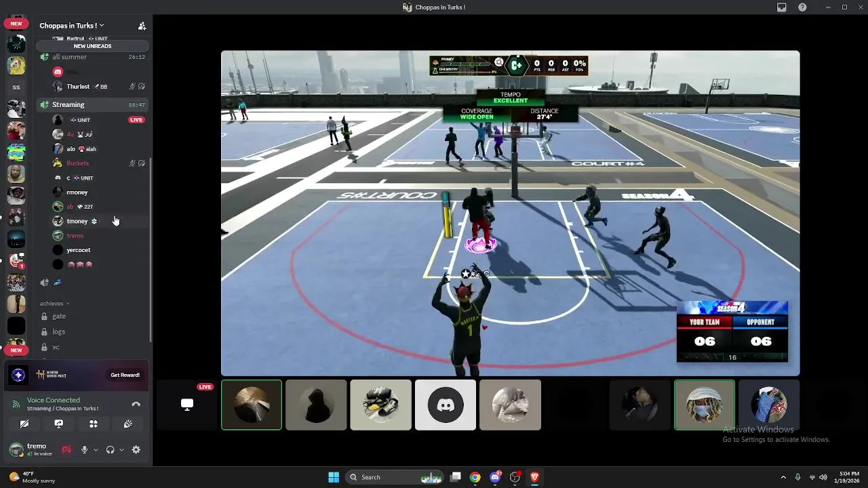
Task: Select participant tile with Discord logo avatar
Action: 446,405
